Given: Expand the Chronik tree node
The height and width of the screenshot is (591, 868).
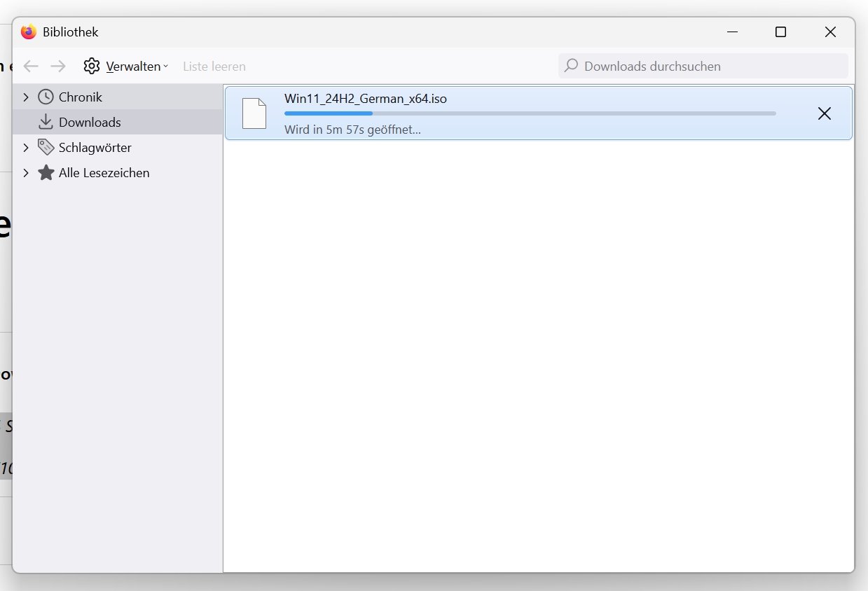Looking at the screenshot, I should click(x=26, y=97).
